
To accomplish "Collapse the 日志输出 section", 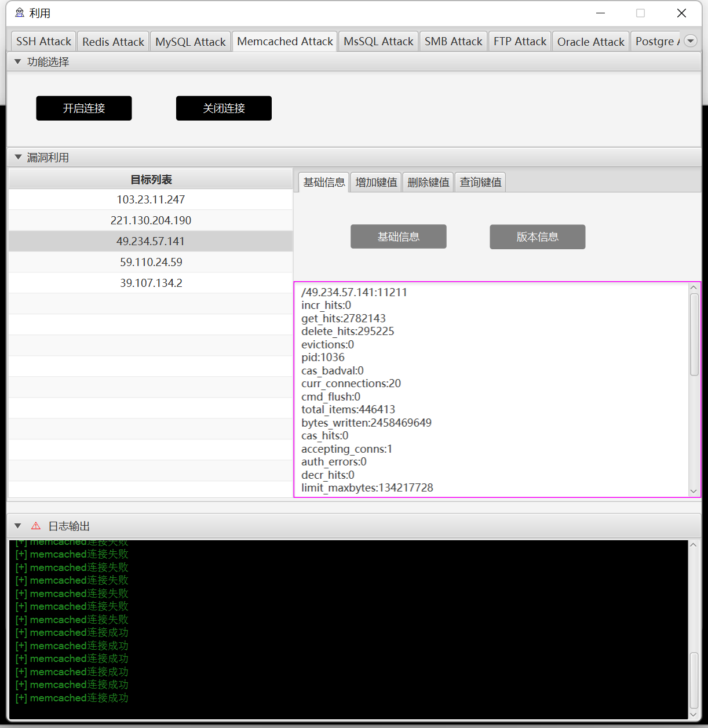I will tap(18, 526).
